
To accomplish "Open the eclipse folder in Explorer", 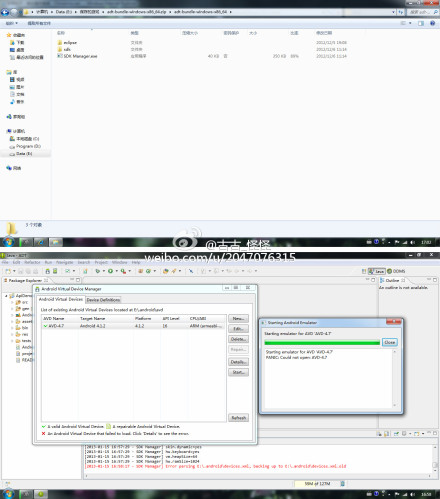I will pos(67,43).
